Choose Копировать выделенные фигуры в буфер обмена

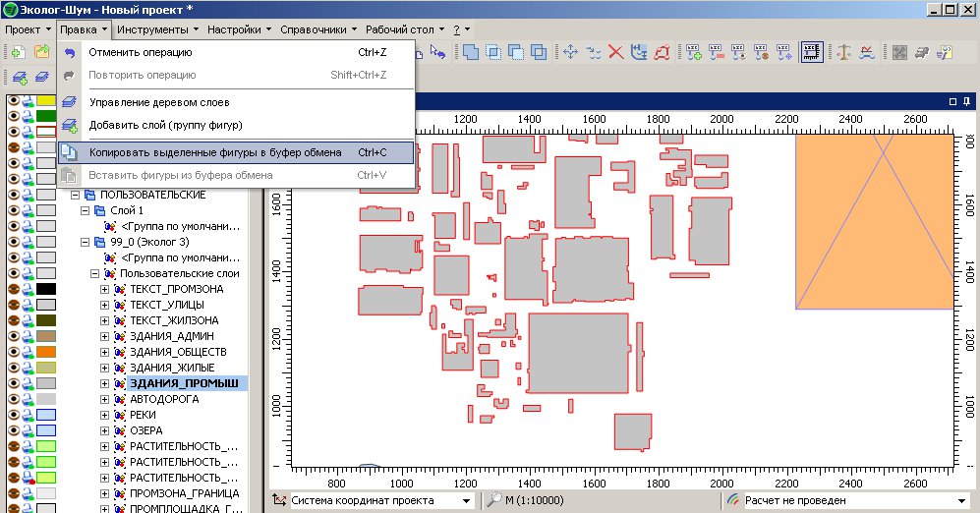[215, 152]
